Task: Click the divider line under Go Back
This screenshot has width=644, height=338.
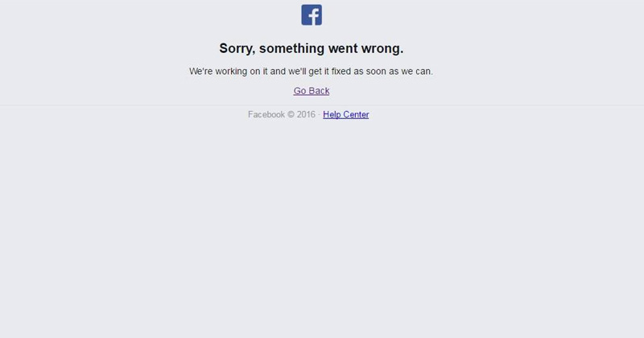Action: click(x=322, y=105)
